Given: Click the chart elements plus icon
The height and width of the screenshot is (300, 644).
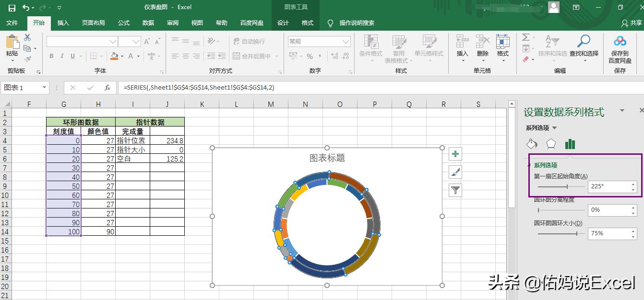Looking at the screenshot, I should [454, 154].
